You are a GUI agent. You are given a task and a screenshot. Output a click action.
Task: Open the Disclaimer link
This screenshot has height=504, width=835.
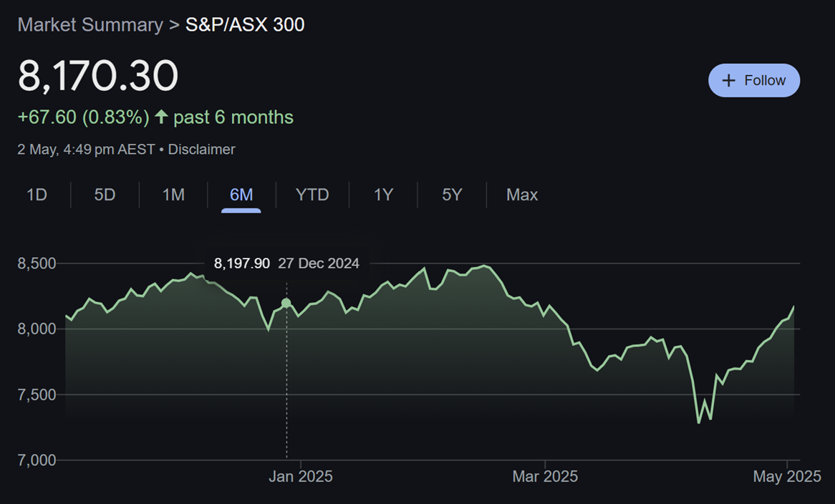tap(201, 149)
